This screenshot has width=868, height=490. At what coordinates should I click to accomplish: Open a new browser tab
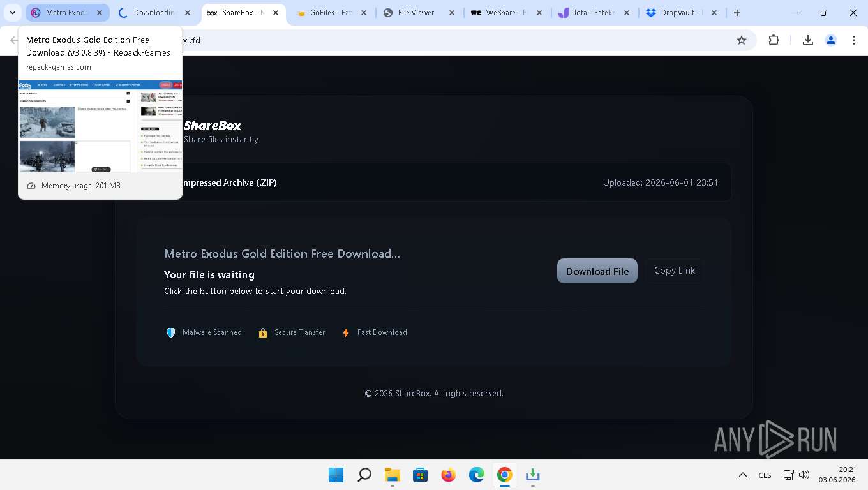[737, 13]
